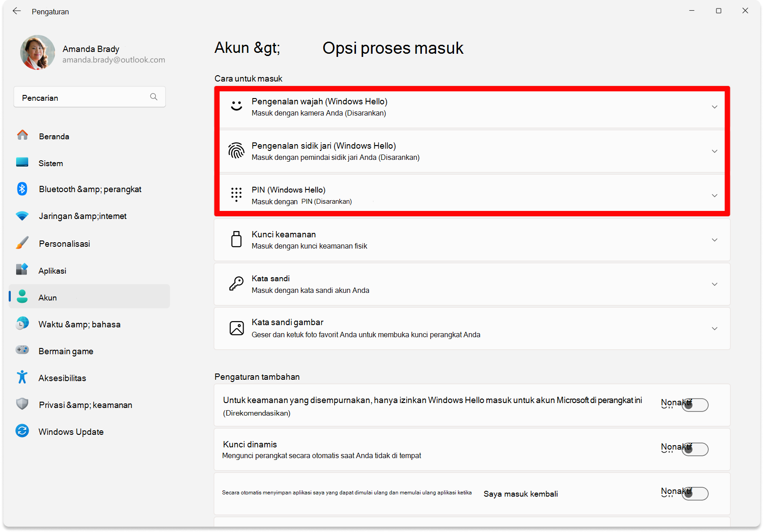This screenshot has width=763, height=532.
Task: Click "Masuk dengan kunci keamanan fisik" text
Action: (x=309, y=246)
